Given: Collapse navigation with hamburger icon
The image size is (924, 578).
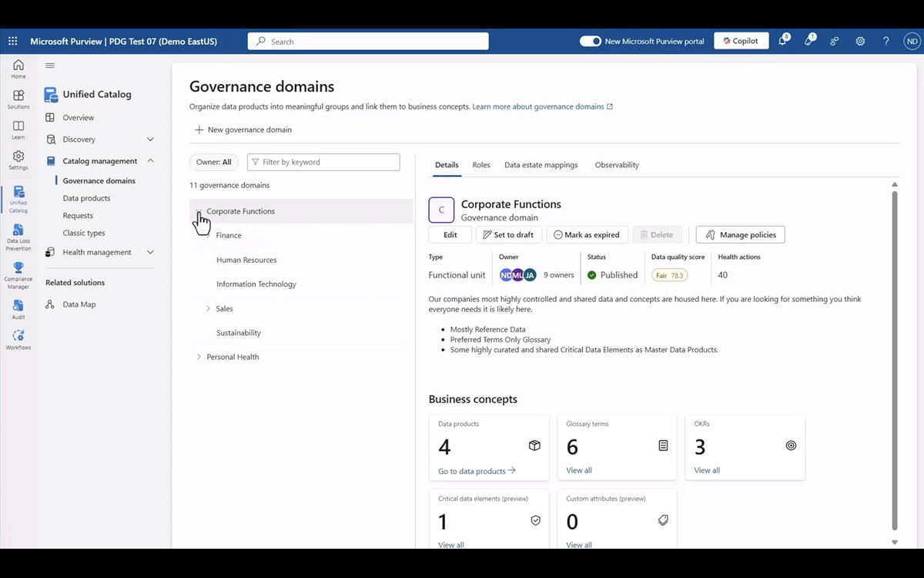Looking at the screenshot, I should pos(50,66).
